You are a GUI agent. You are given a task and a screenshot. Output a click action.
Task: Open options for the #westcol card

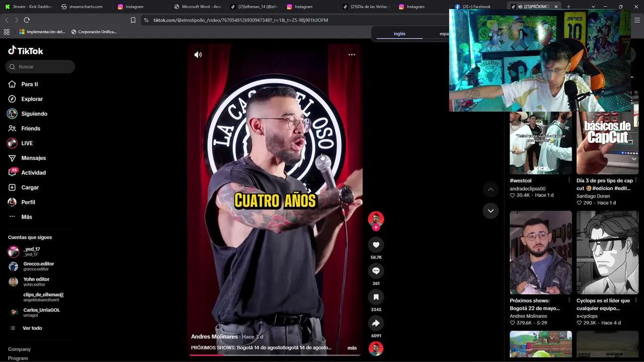pos(569,180)
